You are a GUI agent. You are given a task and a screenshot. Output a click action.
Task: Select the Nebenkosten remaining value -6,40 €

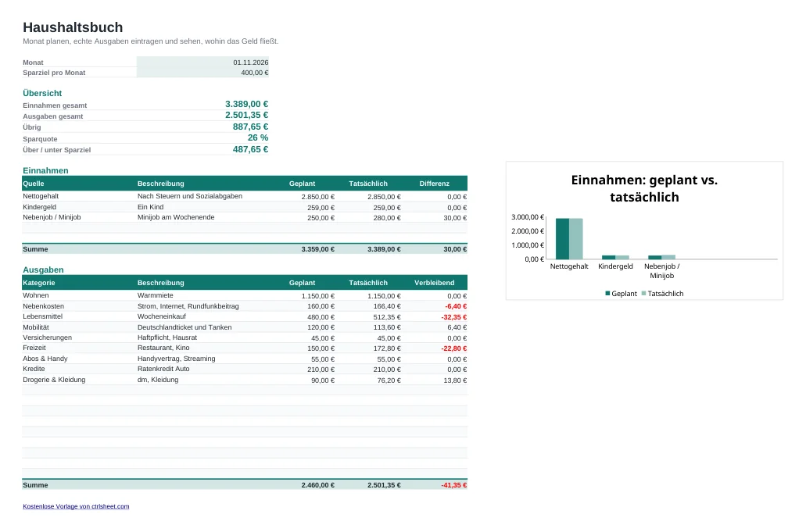435,306
